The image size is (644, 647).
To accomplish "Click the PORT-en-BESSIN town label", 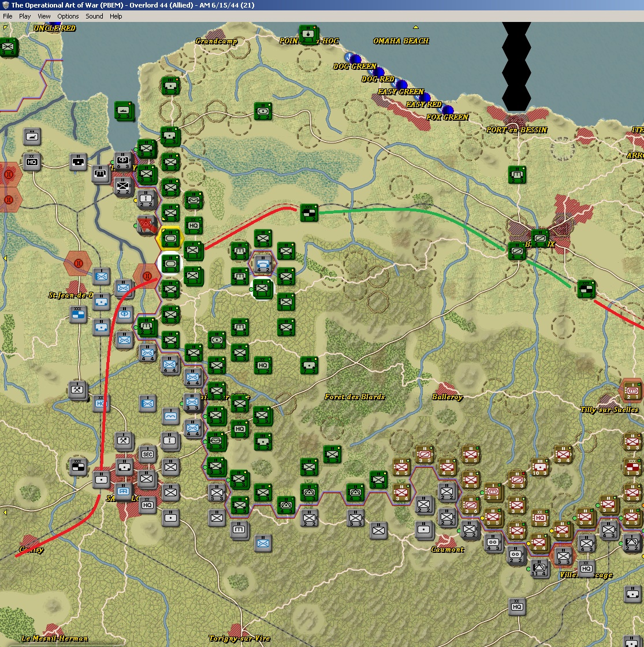I will coord(516,130).
